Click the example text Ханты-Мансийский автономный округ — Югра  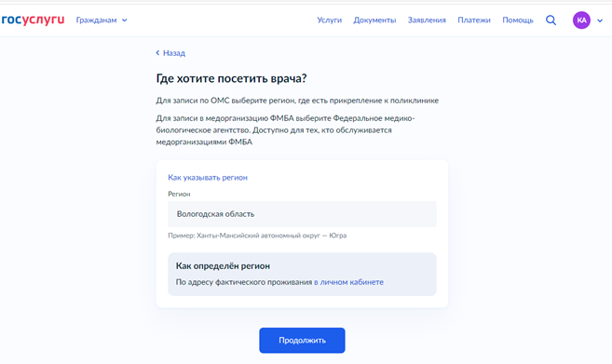(x=271, y=236)
